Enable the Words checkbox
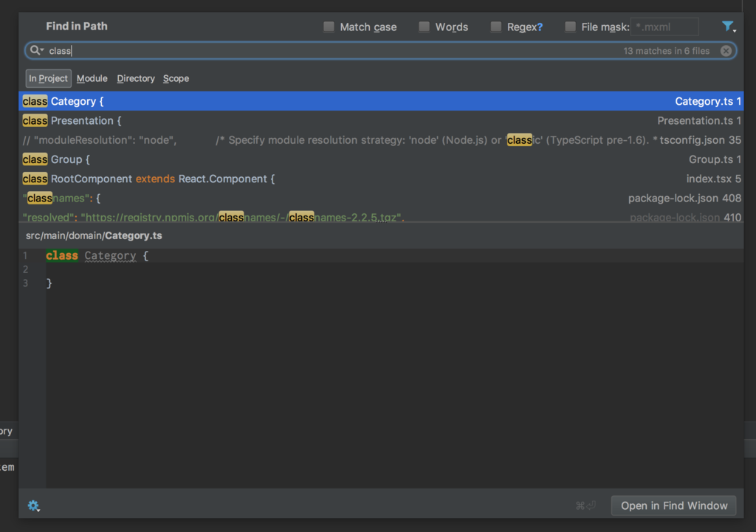 click(x=424, y=27)
